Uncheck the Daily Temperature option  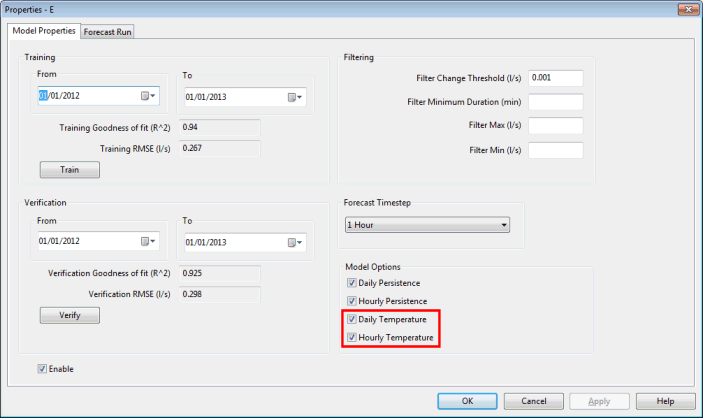tap(352, 319)
